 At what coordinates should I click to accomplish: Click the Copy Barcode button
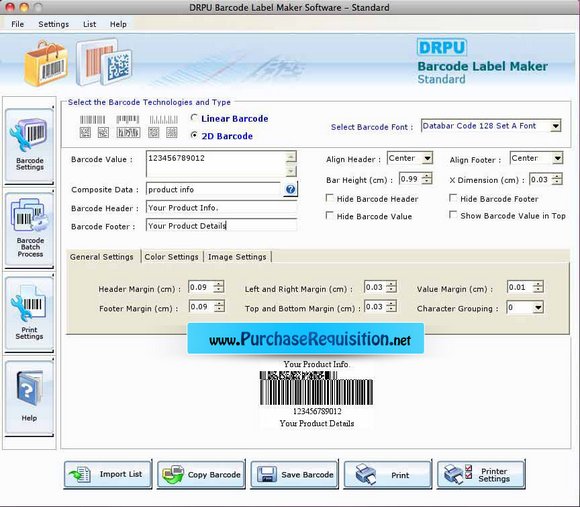(x=201, y=474)
